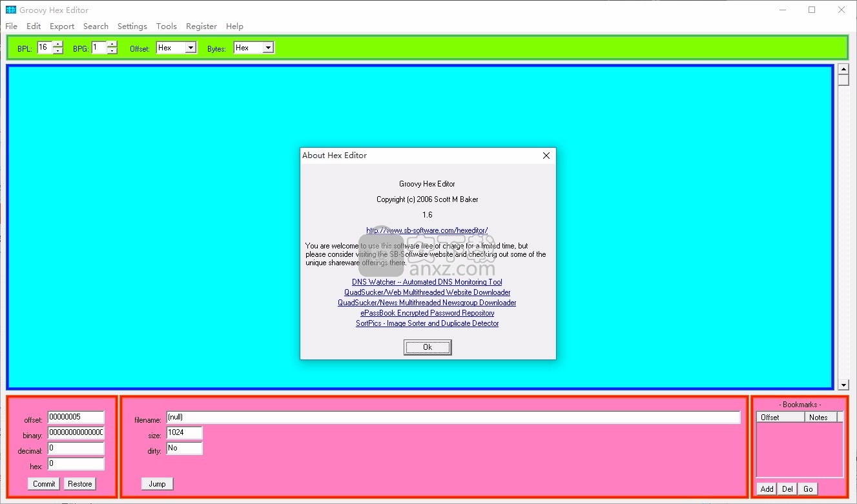Click the Commit button
The height and width of the screenshot is (504, 857).
coord(44,484)
